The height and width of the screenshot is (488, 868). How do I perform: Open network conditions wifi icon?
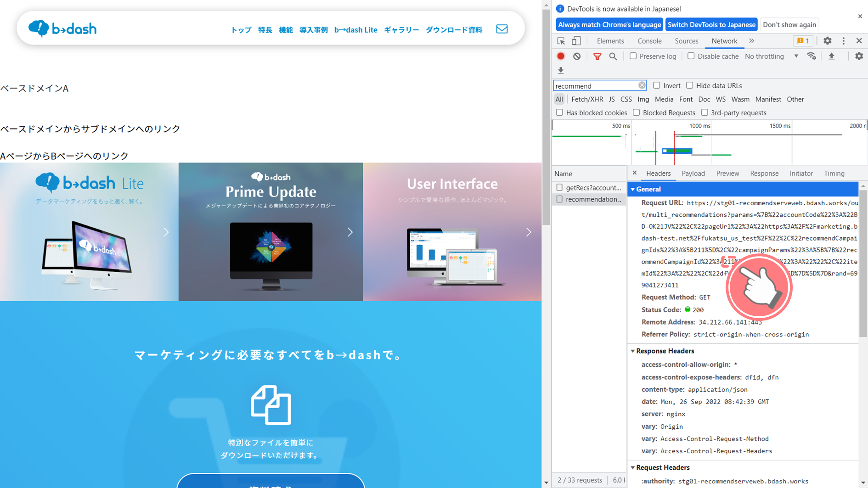click(812, 56)
